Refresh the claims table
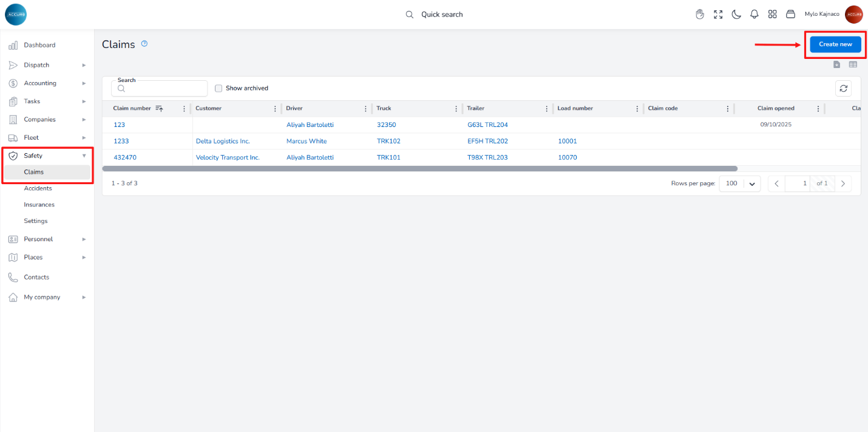The height and width of the screenshot is (432, 868). click(x=843, y=89)
